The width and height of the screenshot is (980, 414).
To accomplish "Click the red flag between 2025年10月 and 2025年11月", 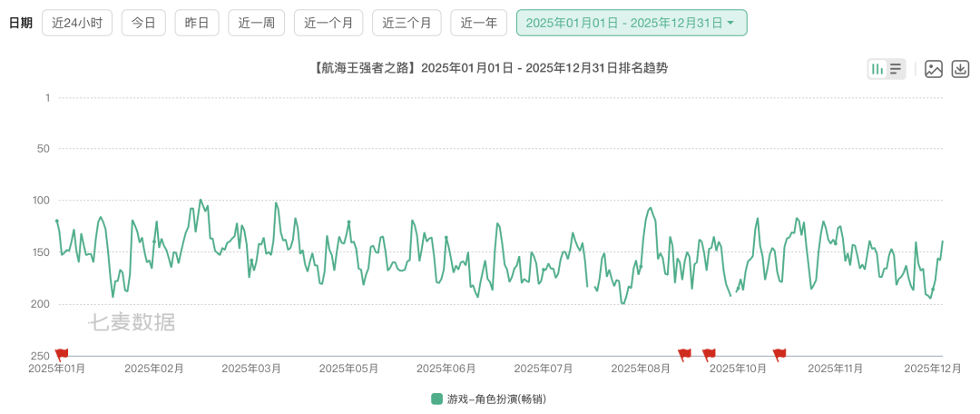I will click(779, 354).
